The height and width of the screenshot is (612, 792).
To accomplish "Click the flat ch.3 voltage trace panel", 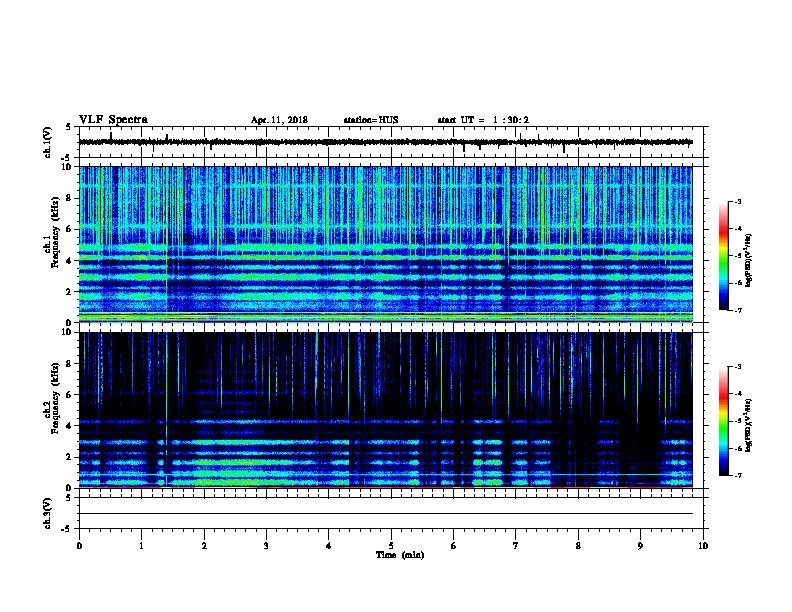I will (391, 513).
